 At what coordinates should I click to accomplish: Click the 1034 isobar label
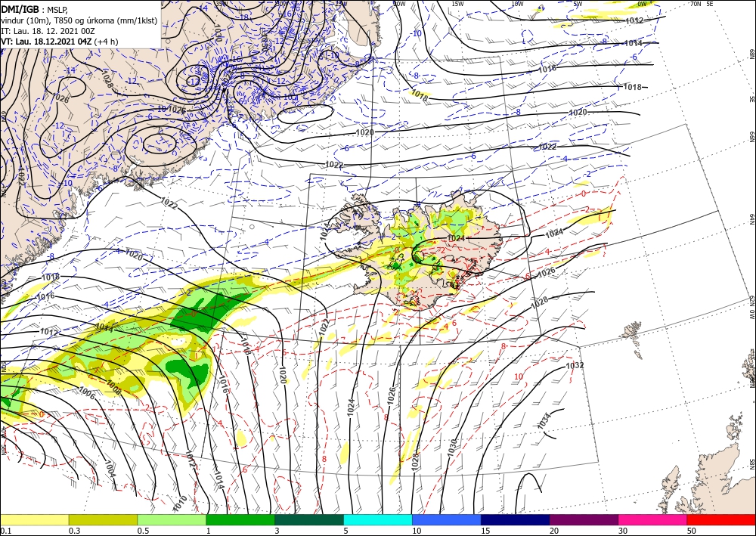click(544, 422)
